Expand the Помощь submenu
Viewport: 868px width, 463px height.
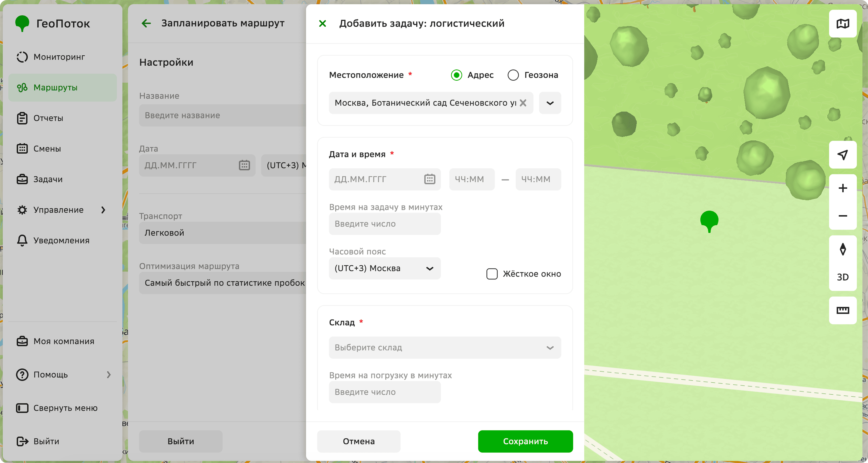point(108,374)
